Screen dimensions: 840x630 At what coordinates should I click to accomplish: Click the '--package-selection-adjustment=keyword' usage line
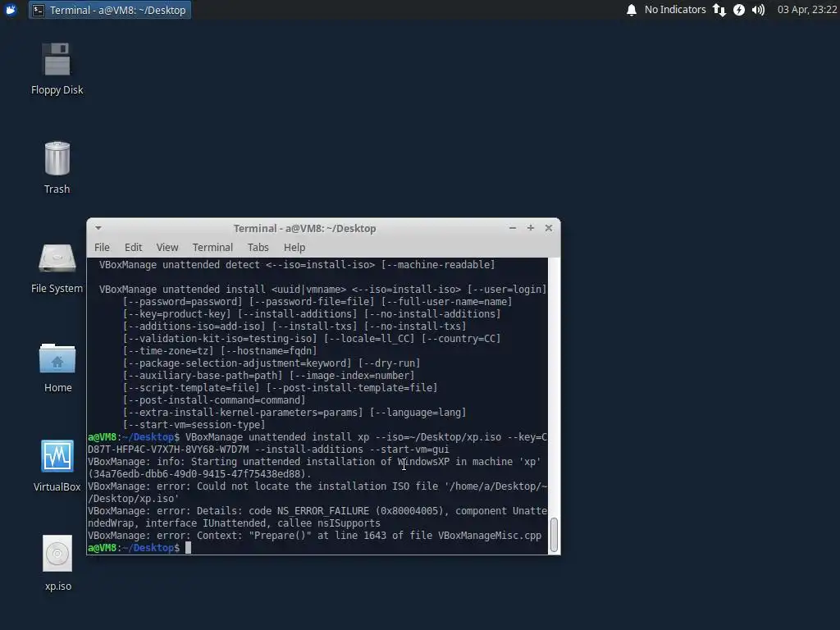[272, 363]
